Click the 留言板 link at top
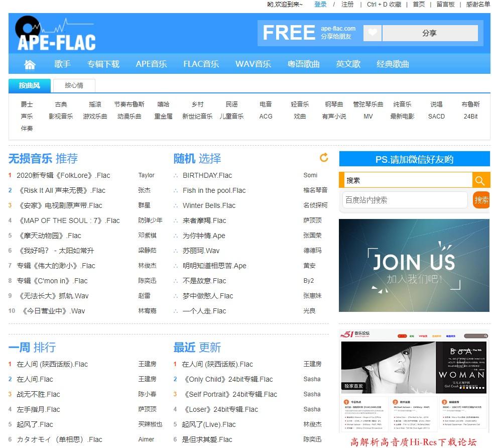The width and height of the screenshot is (492, 448). pos(445,5)
